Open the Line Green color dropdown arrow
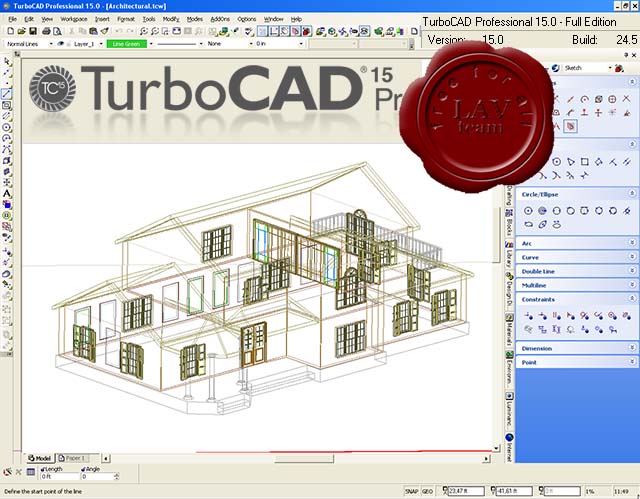 pyautogui.click(x=151, y=44)
